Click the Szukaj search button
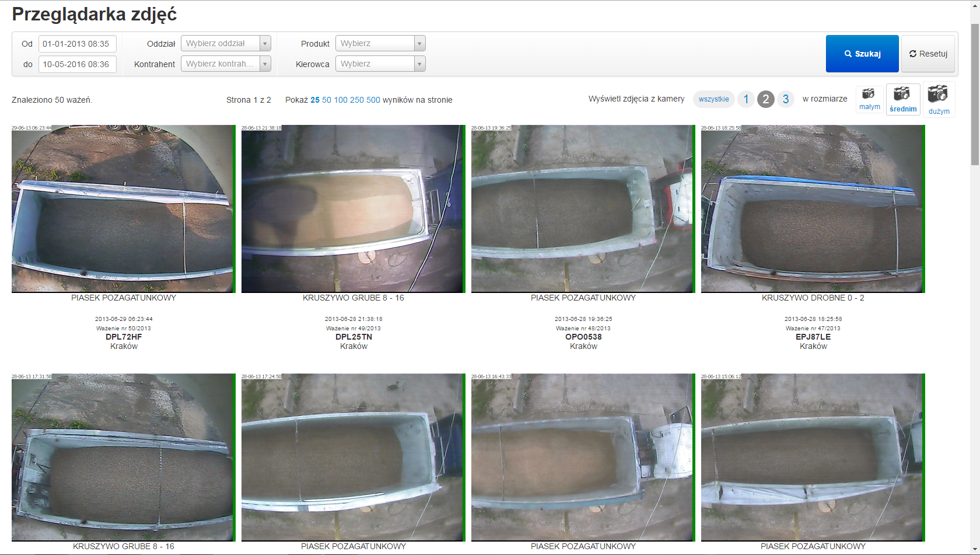Screen dimensions: 980x555 pyautogui.click(x=862, y=54)
